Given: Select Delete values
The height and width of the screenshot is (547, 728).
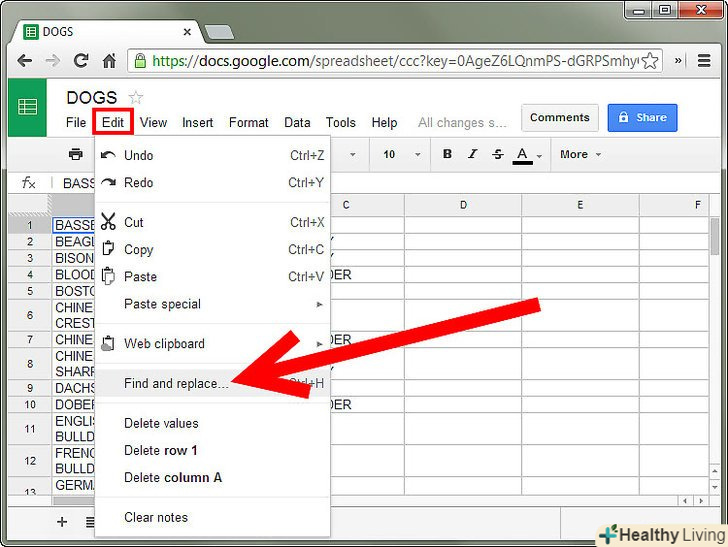Looking at the screenshot, I should pyautogui.click(x=212, y=423).
